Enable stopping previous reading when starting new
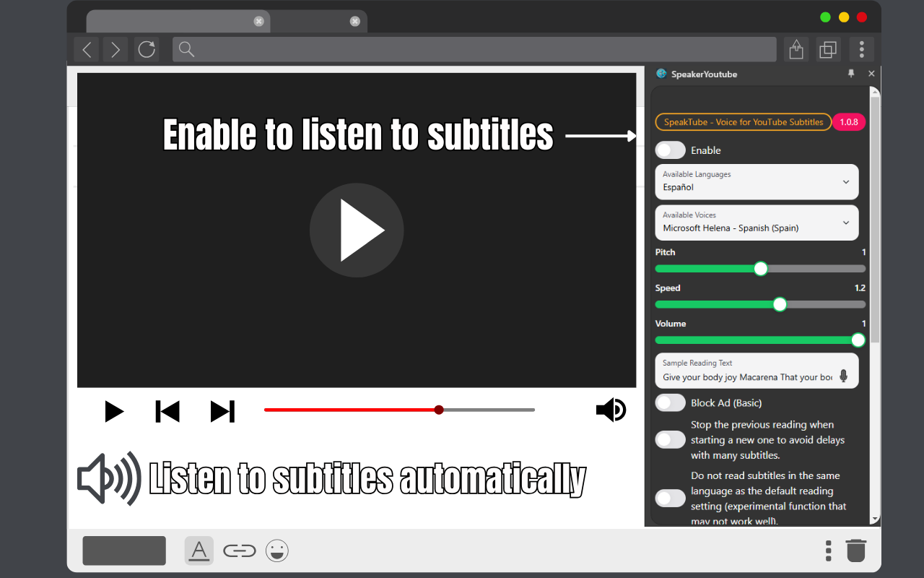924x578 pixels. point(670,439)
